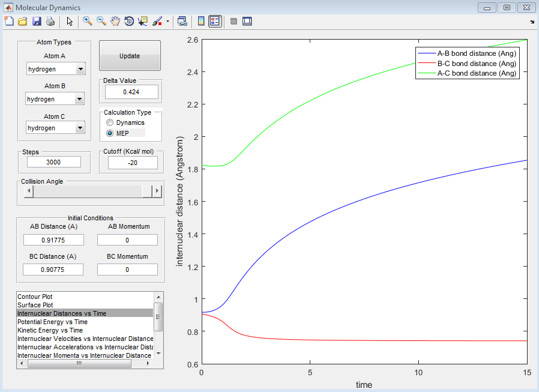Select the Zoom In magnifier tool
This screenshot has height=392, width=539.
[x=88, y=22]
